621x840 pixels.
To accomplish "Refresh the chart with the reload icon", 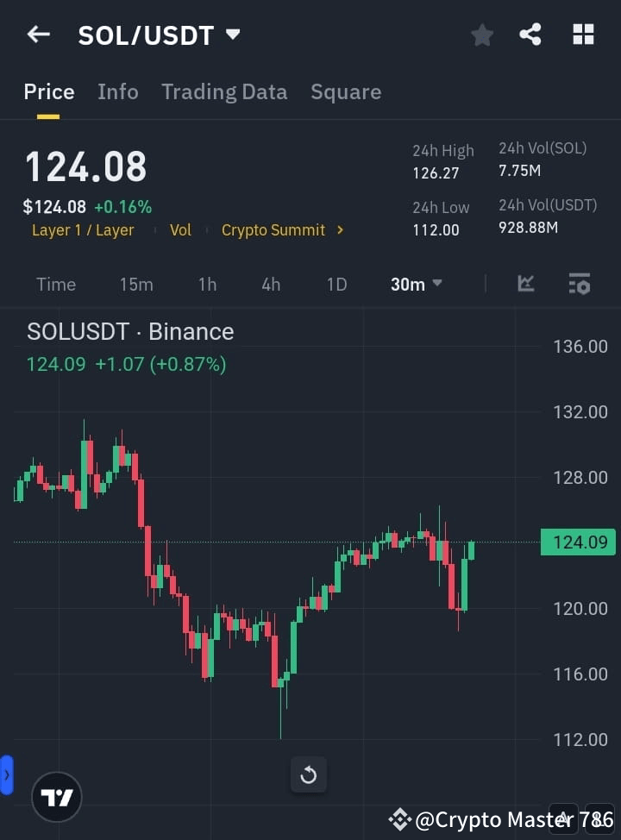I will coord(308,774).
